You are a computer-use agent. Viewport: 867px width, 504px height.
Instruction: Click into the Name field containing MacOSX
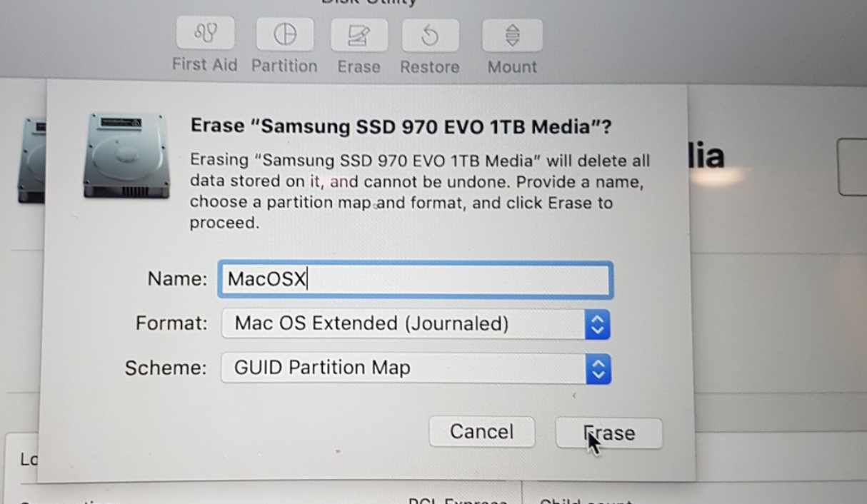tap(416, 279)
